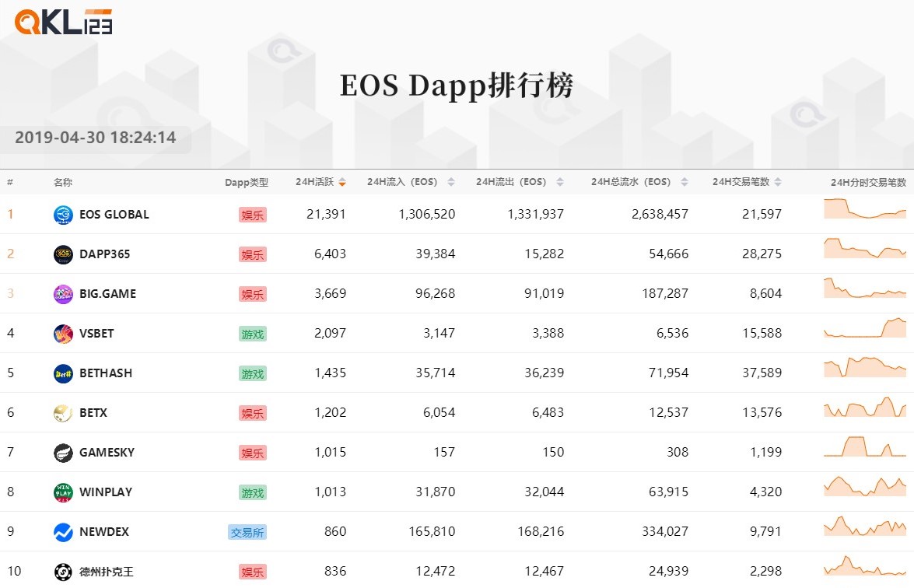Viewport: 914px width, 588px height.
Task: Click the 名称 column header
Action: 63,183
